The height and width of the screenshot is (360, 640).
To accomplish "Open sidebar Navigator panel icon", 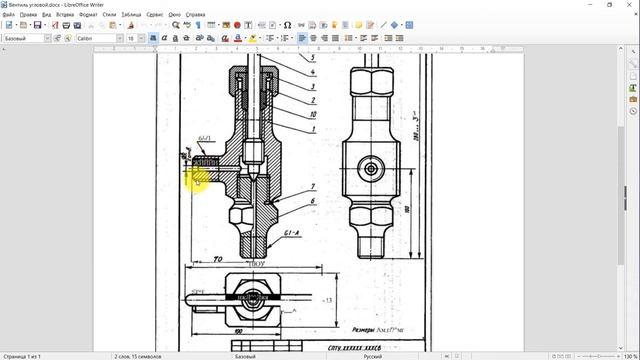I will click(633, 111).
